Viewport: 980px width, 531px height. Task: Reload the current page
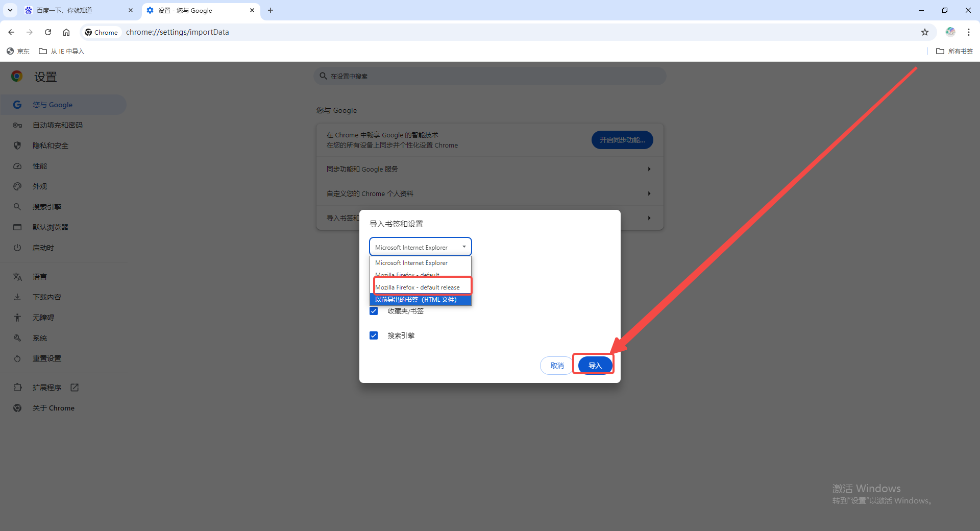(48, 32)
